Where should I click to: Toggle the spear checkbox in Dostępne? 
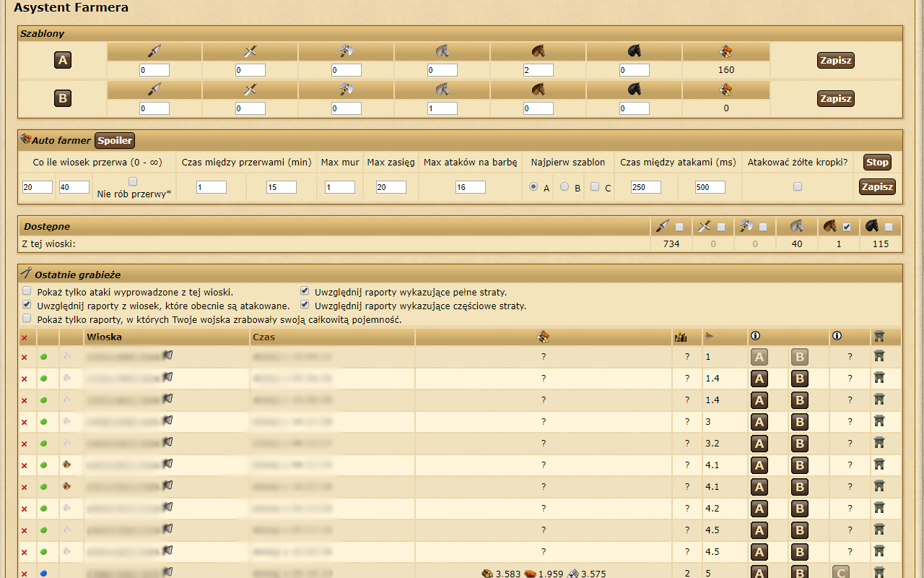click(x=679, y=227)
